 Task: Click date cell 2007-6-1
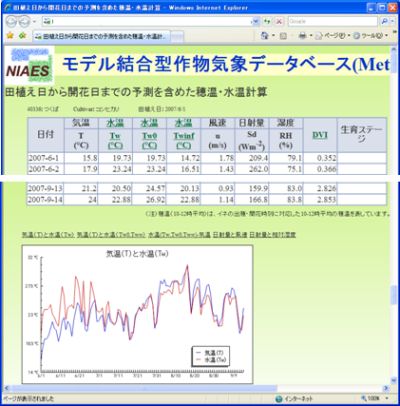click(x=46, y=158)
